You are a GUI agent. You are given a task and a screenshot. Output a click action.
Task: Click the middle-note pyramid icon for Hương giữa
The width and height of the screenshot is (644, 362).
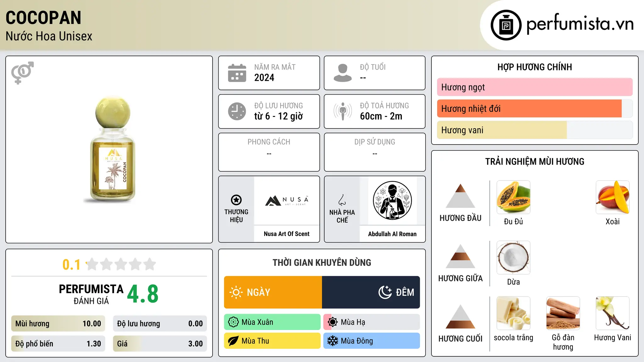coord(460,256)
